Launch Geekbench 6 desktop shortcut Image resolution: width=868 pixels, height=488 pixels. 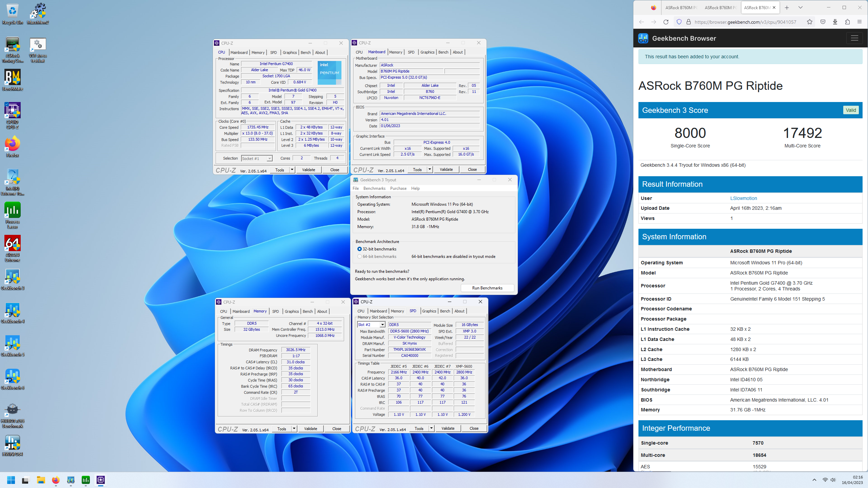click(x=13, y=379)
